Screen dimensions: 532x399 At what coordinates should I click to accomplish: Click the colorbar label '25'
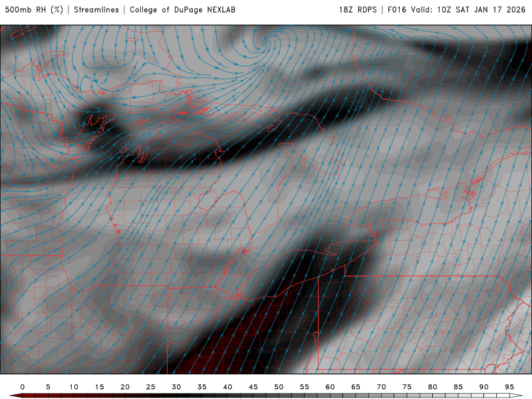(x=151, y=387)
